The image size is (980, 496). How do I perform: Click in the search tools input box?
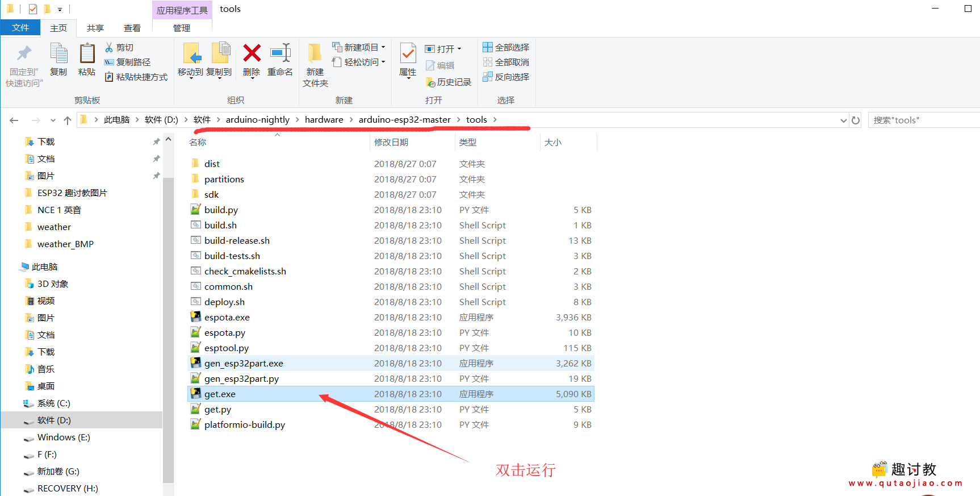tap(924, 120)
